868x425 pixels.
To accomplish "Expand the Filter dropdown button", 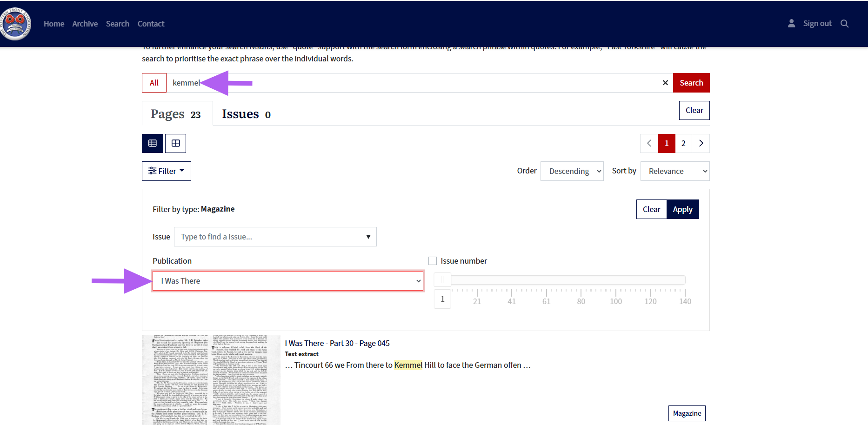I will [166, 171].
